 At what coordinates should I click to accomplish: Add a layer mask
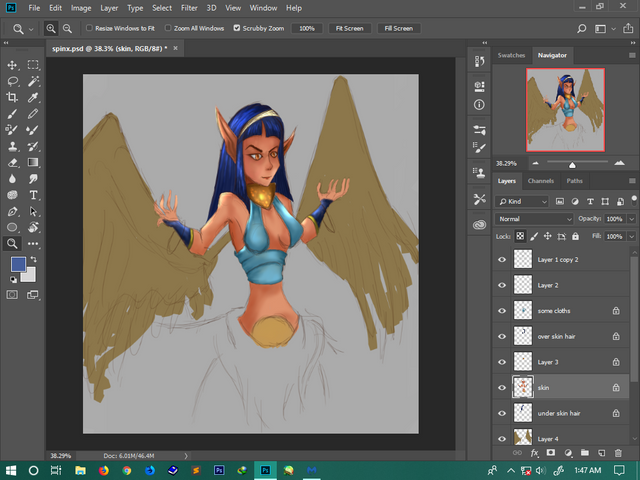[x=551, y=452]
